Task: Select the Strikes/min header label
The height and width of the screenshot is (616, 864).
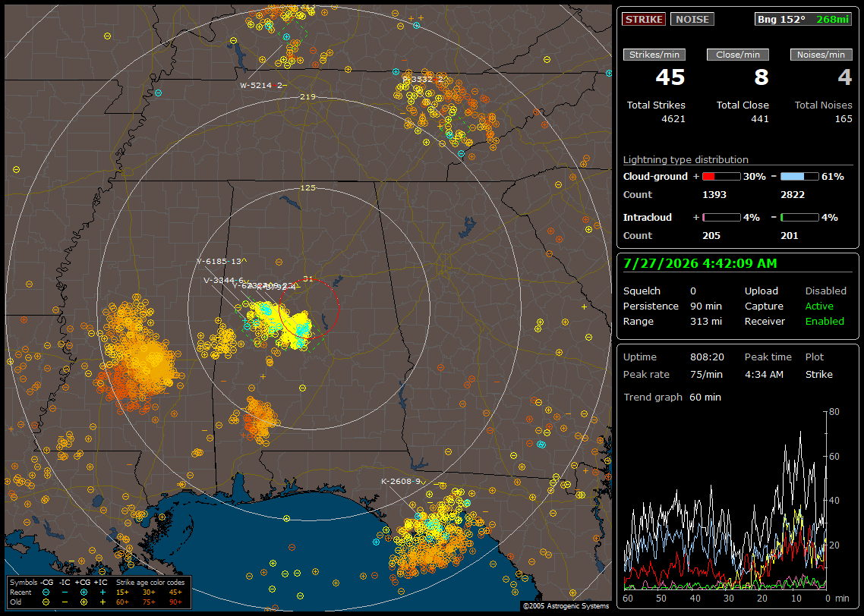Action: [654, 55]
